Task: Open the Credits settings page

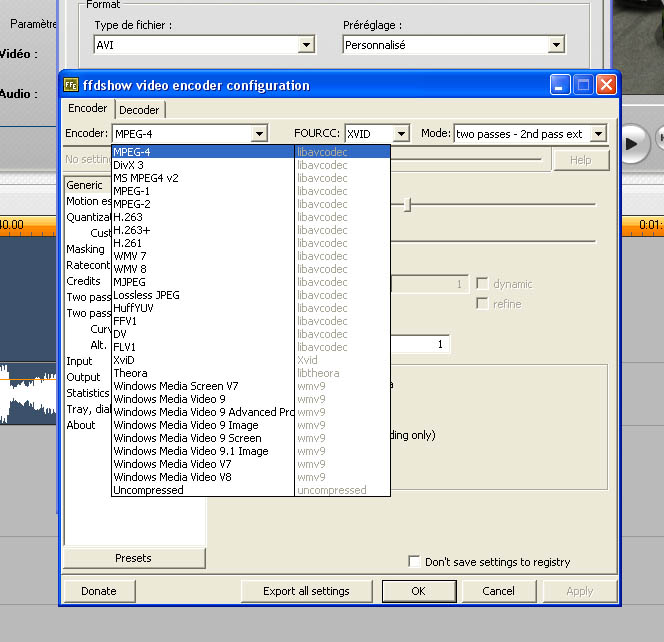Action: [x=83, y=281]
